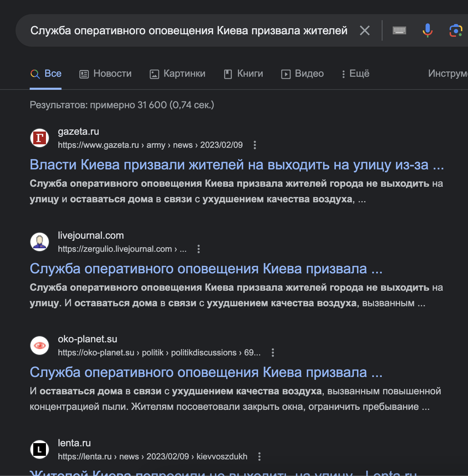Switch to the Картинки tab
The width and height of the screenshot is (468, 476).
point(177,74)
